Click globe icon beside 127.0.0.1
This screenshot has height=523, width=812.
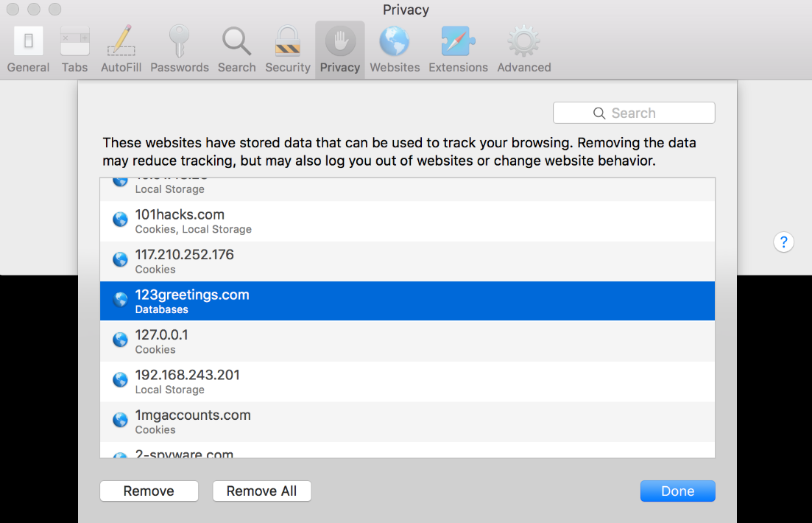tap(120, 340)
